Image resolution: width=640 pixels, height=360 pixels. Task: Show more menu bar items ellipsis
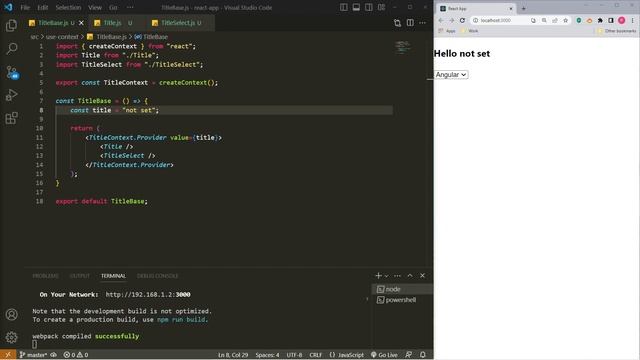tap(130, 7)
